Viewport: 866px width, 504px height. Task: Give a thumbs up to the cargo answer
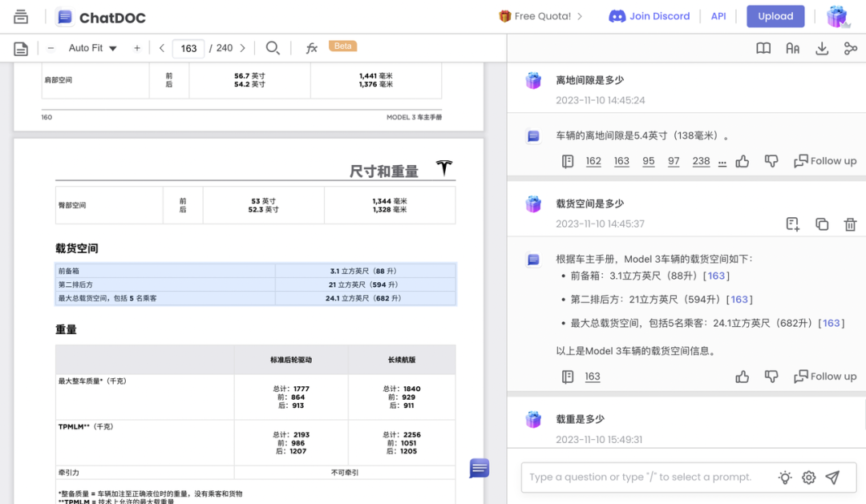click(742, 376)
